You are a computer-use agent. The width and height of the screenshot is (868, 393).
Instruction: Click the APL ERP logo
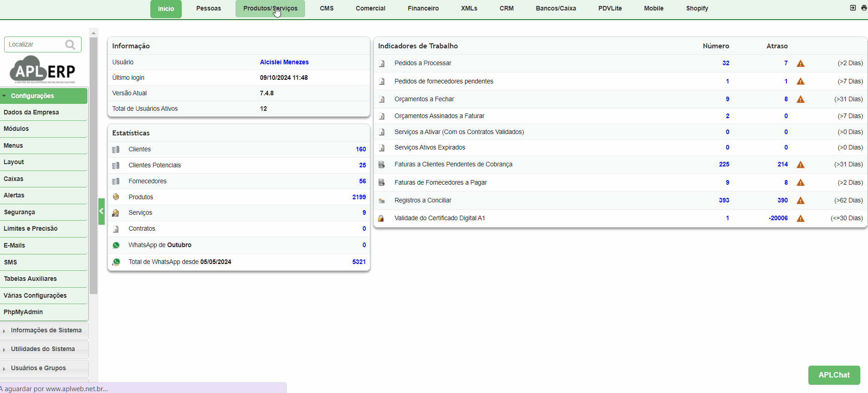click(42, 69)
